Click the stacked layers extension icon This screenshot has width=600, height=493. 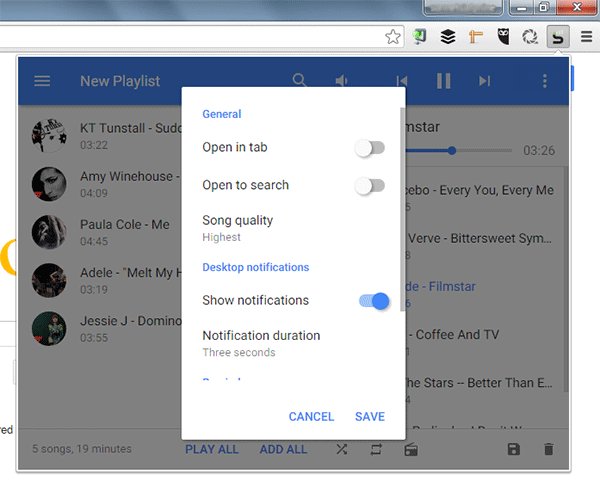[448, 37]
